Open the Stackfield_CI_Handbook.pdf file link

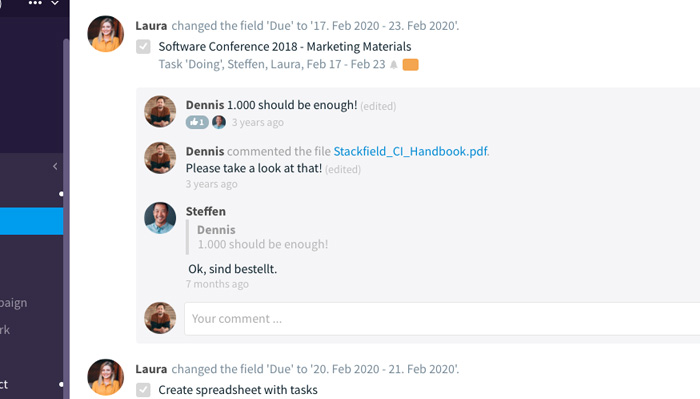410,151
